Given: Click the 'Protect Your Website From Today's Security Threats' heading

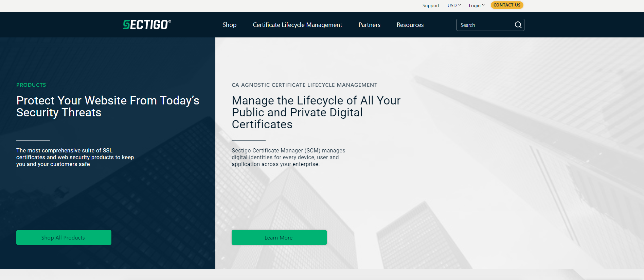Looking at the screenshot, I should [x=108, y=106].
